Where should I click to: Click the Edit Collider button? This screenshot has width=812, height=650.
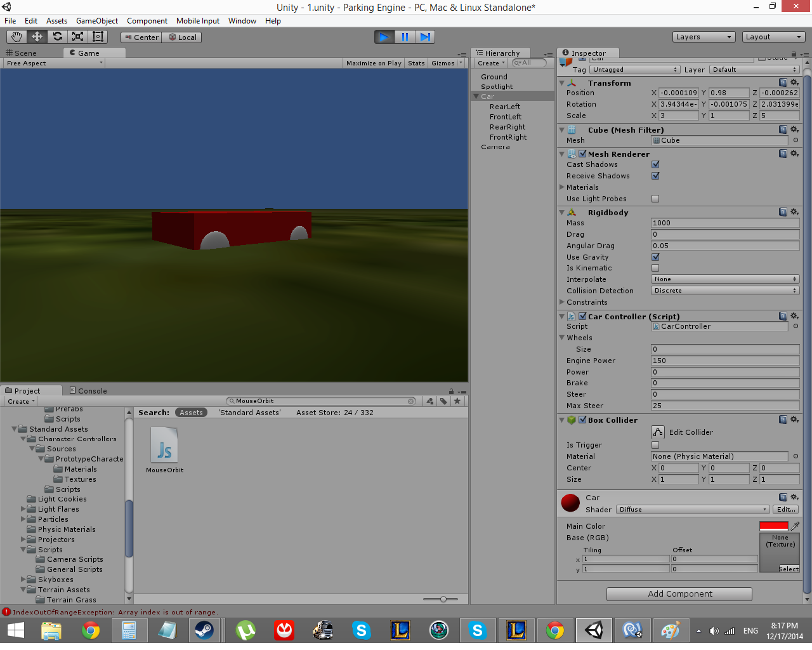[x=658, y=432]
